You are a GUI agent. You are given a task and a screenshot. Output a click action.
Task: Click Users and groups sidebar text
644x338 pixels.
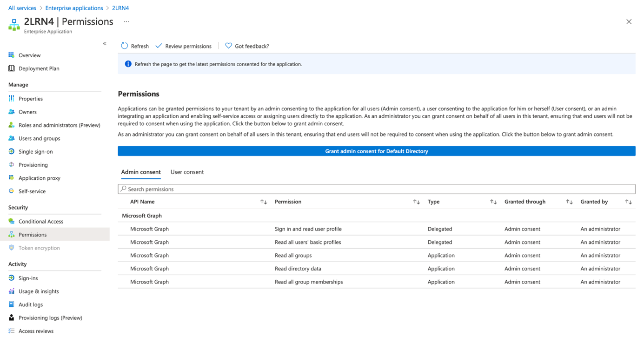pyautogui.click(x=39, y=138)
